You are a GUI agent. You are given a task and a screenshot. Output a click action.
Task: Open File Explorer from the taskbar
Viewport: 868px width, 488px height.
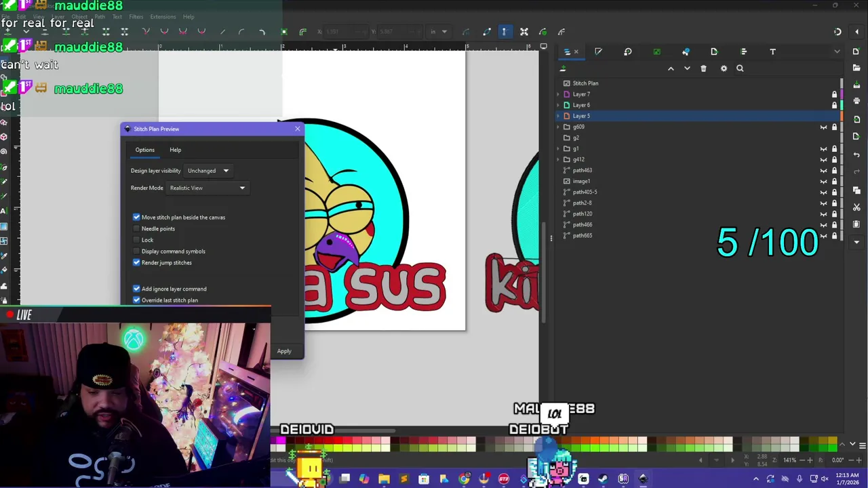pyautogui.click(x=384, y=480)
